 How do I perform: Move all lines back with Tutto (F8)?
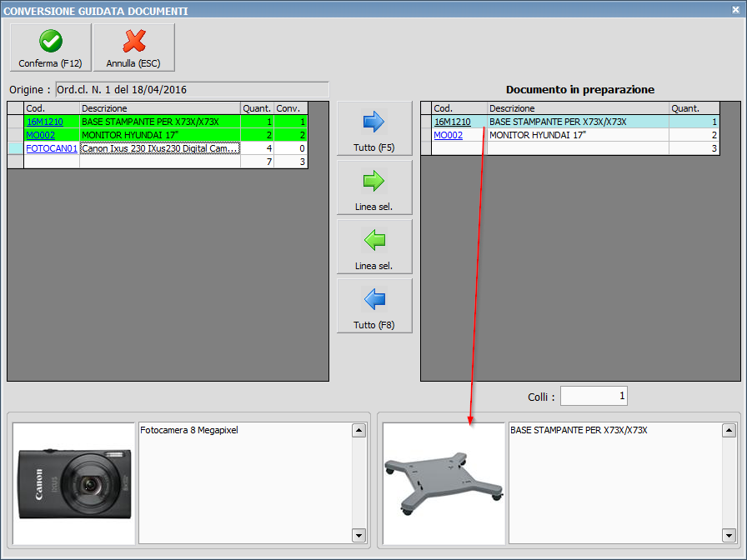374,306
